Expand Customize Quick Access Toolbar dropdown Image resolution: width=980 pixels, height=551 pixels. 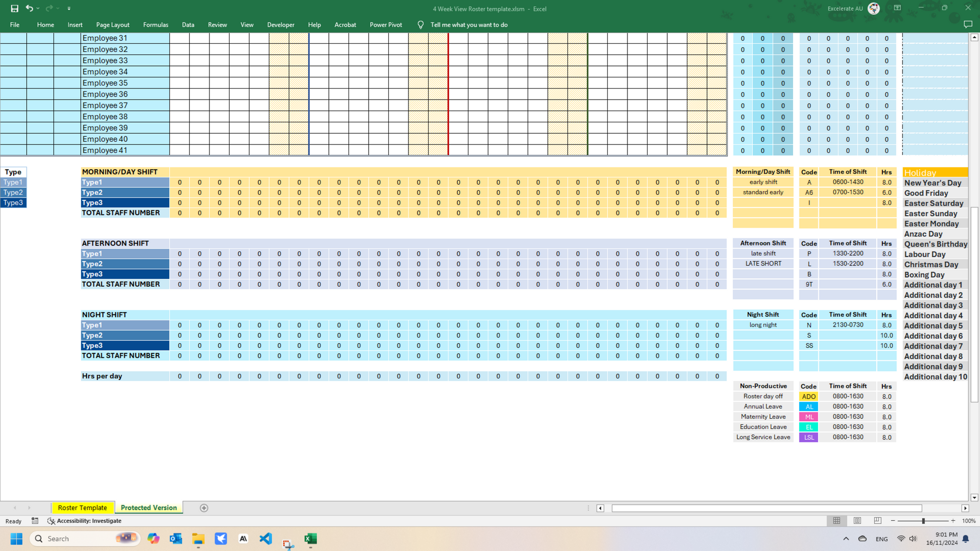69,9
